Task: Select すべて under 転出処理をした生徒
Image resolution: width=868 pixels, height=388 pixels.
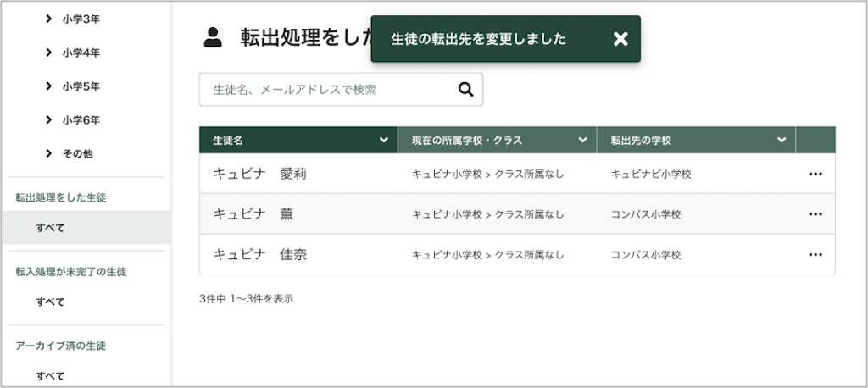Action: pos(86,228)
